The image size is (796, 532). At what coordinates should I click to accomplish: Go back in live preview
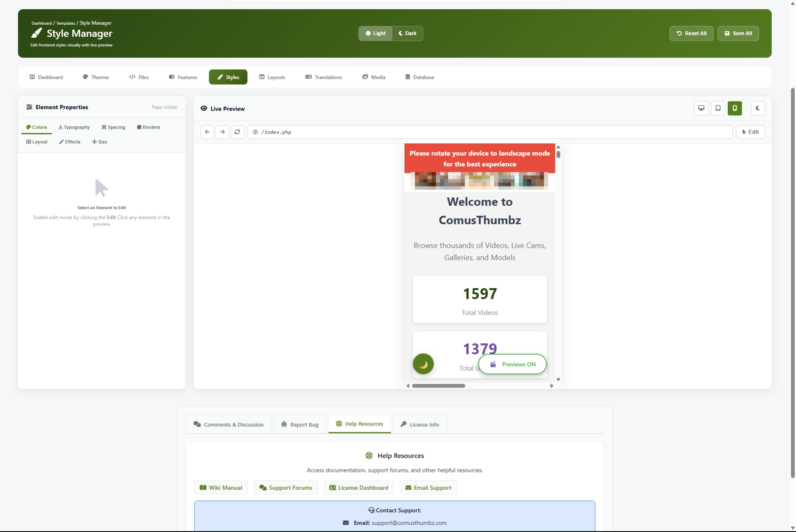tap(207, 132)
